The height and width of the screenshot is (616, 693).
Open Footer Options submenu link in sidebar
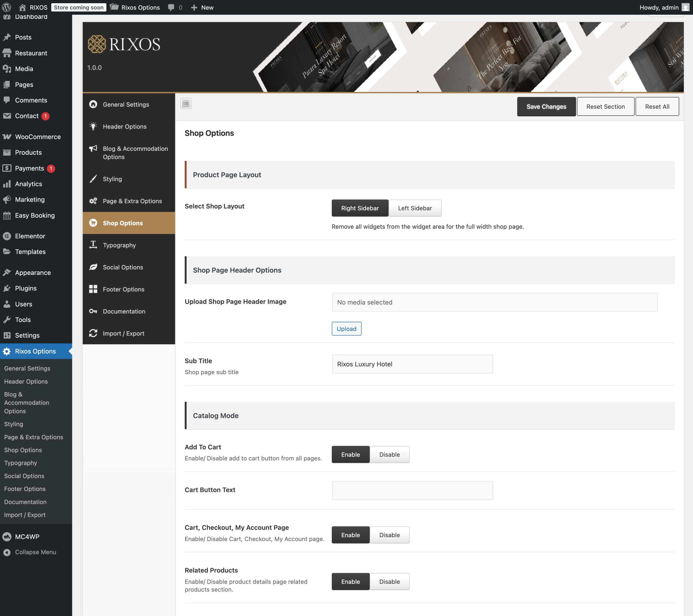(25, 489)
